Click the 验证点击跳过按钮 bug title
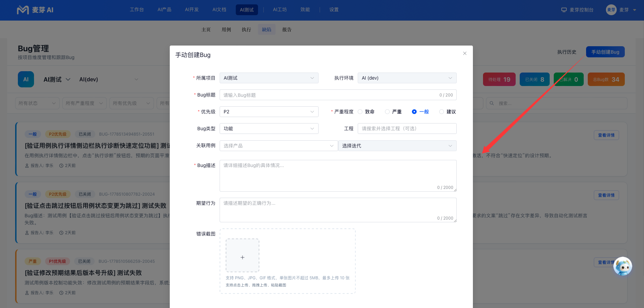The image size is (644, 308). [x=96, y=205]
